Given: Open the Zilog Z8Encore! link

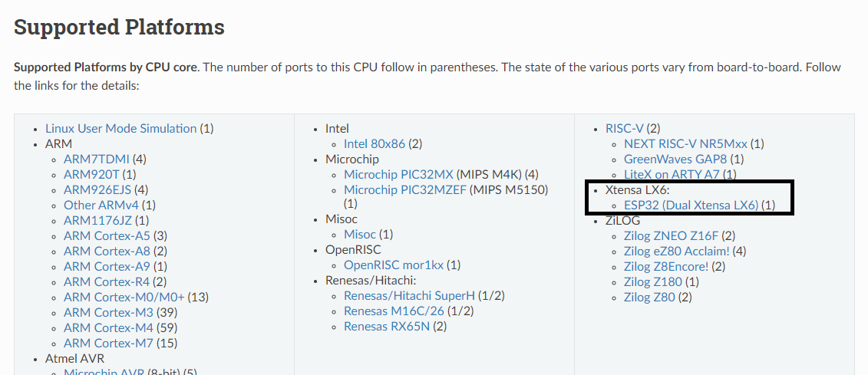Looking at the screenshot, I should click(x=666, y=267).
